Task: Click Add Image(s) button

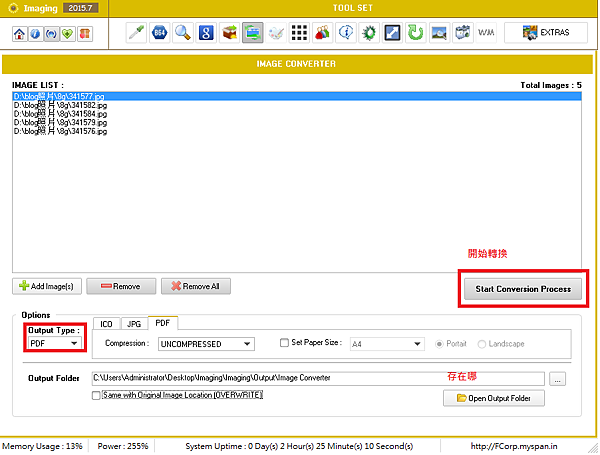Action: [47, 287]
